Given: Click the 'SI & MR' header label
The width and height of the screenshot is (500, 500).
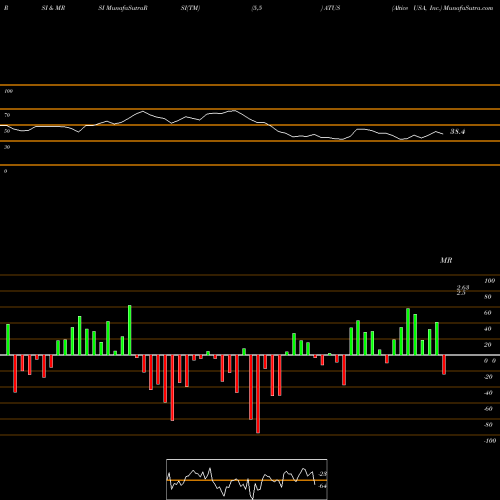Looking at the screenshot, I should click(53, 8).
